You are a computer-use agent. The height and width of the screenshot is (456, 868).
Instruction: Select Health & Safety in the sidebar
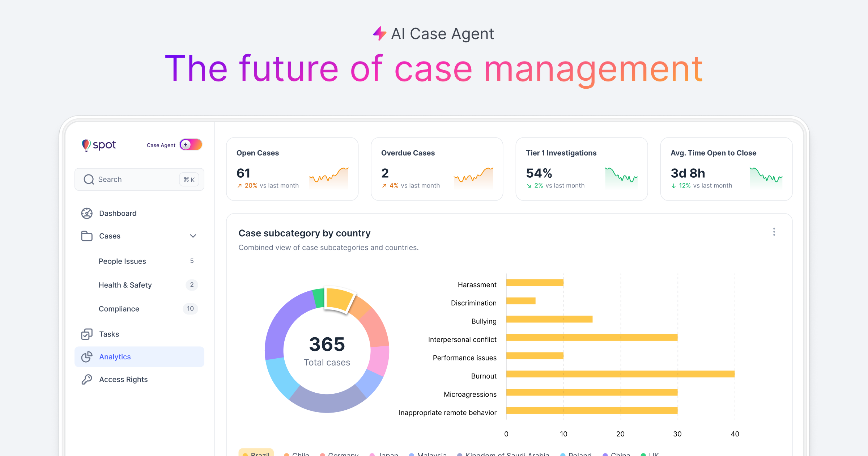tap(125, 285)
